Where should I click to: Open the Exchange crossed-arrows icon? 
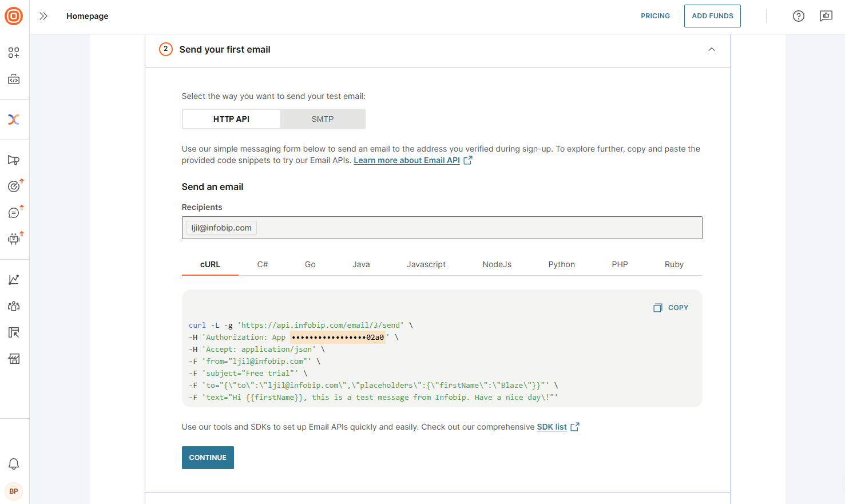tap(14, 120)
